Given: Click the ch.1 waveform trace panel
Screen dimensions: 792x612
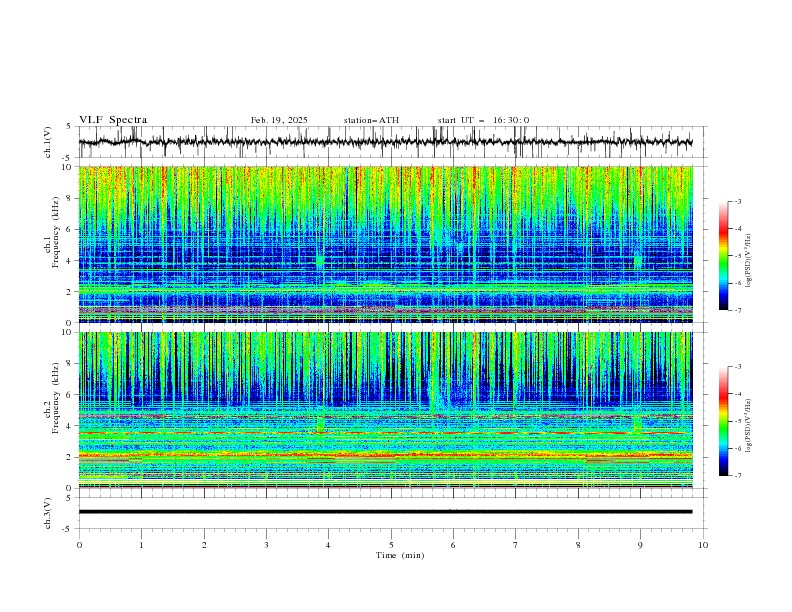Looking at the screenshot, I should pyautogui.click(x=393, y=142).
